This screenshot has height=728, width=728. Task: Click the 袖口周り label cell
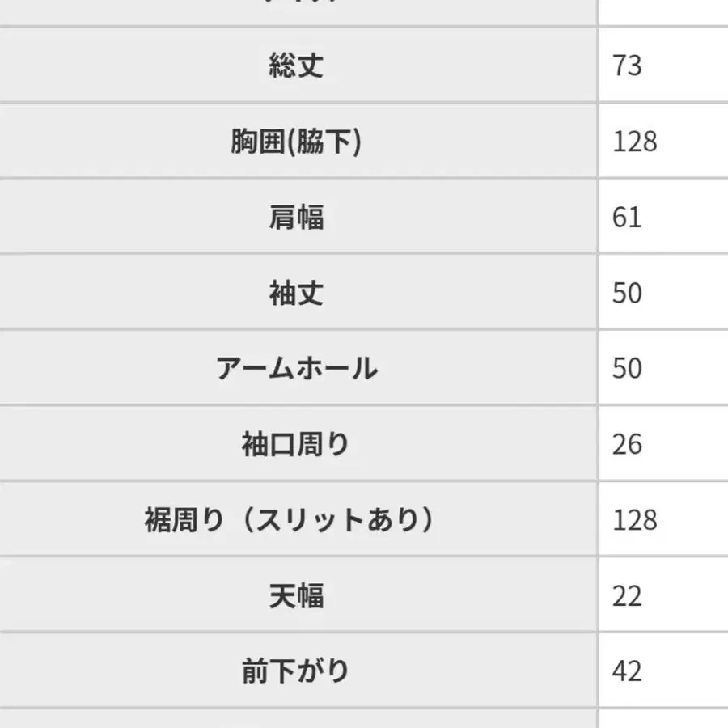coord(296,444)
